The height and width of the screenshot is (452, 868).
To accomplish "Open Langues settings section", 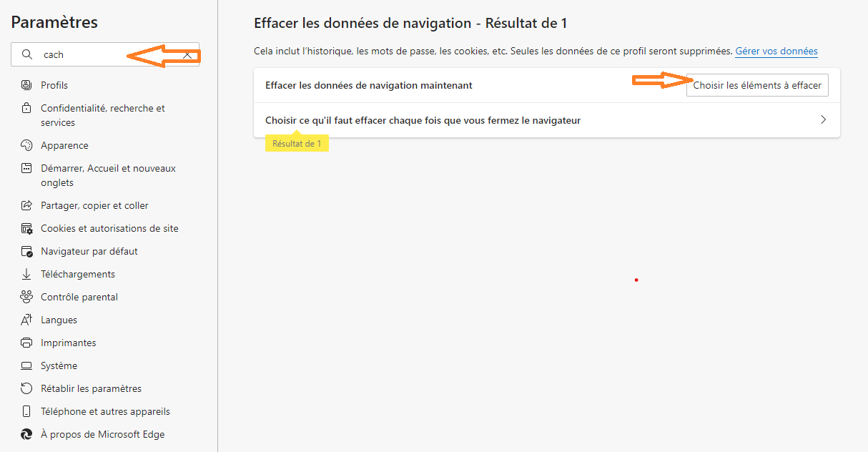I will point(59,320).
